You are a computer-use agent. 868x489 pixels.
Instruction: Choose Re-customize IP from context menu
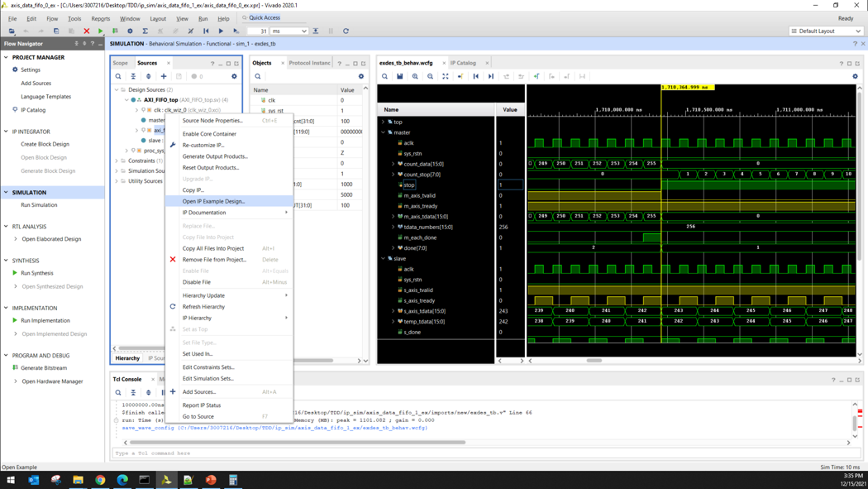203,145
